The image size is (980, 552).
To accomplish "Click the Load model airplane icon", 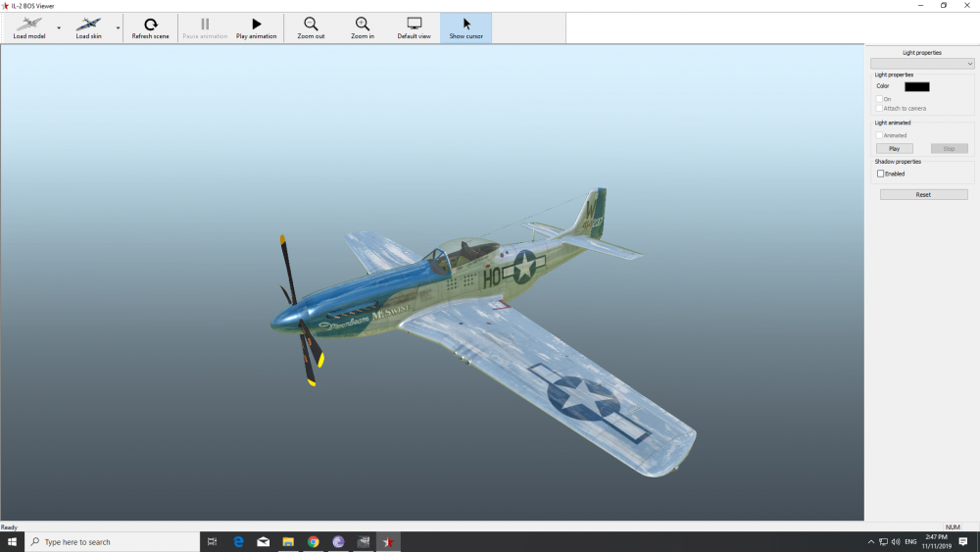I will (x=28, y=24).
